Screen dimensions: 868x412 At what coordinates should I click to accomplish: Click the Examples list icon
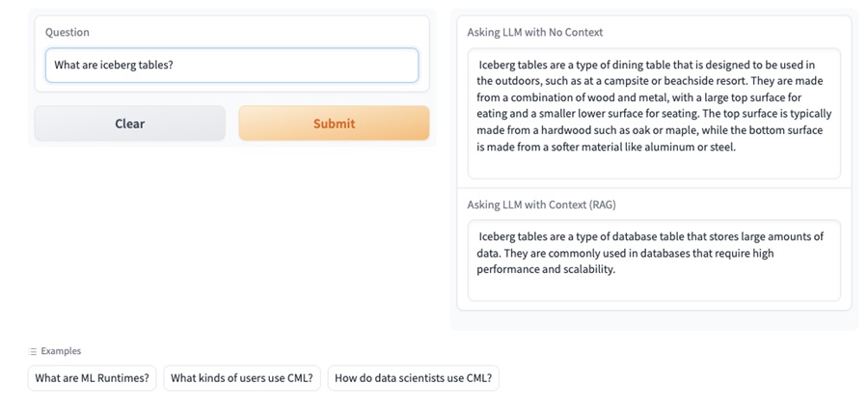coord(32,351)
